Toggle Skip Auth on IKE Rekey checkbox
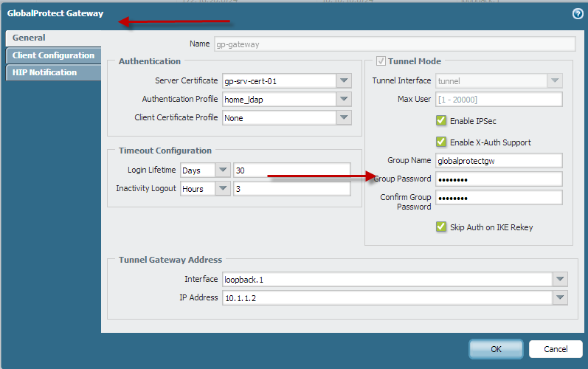The width and height of the screenshot is (588, 369). [x=441, y=227]
